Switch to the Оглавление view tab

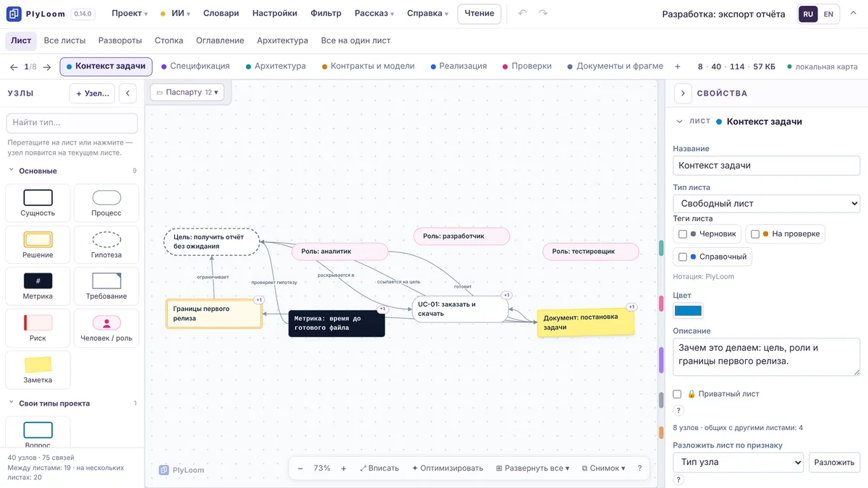[220, 40]
